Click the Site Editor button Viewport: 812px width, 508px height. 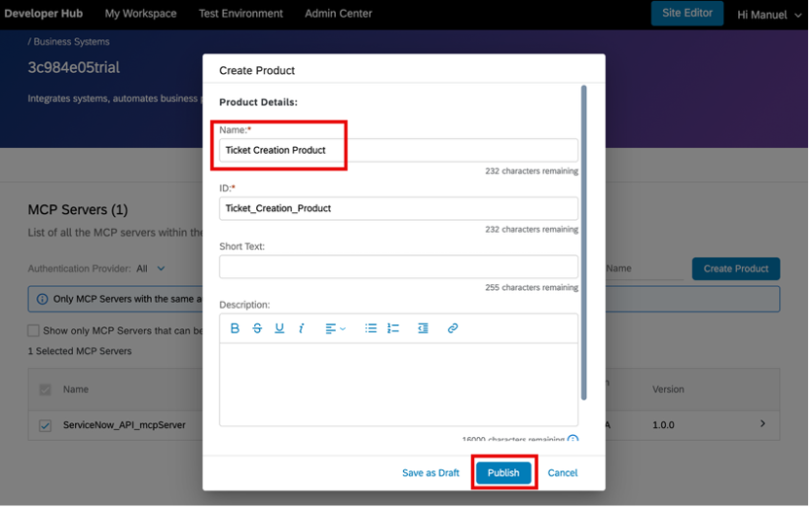pos(687,13)
